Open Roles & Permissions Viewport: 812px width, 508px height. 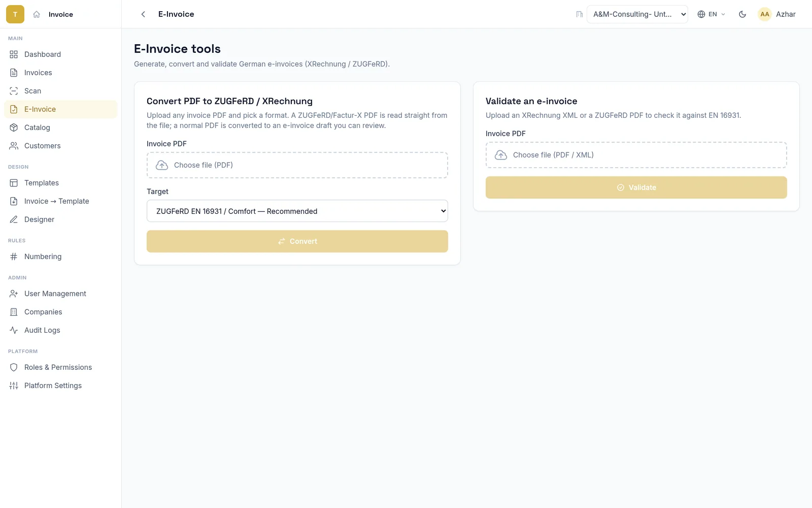[x=61, y=367]
